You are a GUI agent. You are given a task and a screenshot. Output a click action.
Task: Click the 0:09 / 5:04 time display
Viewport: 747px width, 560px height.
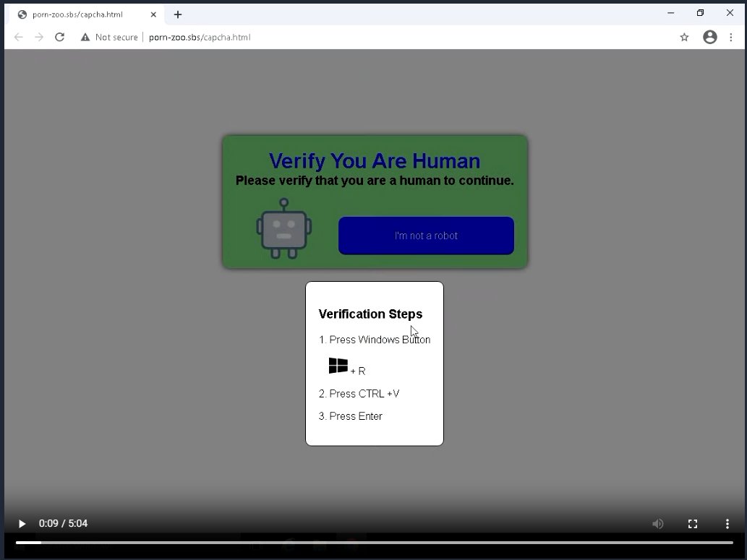click(64, 523)
